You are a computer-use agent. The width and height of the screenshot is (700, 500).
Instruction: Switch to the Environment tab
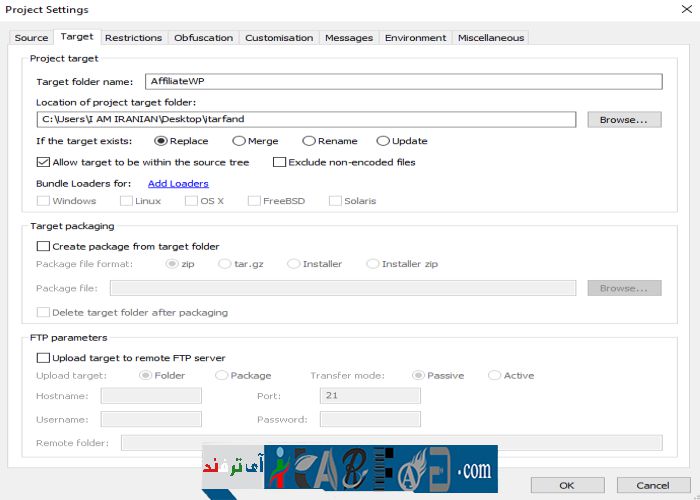click(x=415, y=38)
